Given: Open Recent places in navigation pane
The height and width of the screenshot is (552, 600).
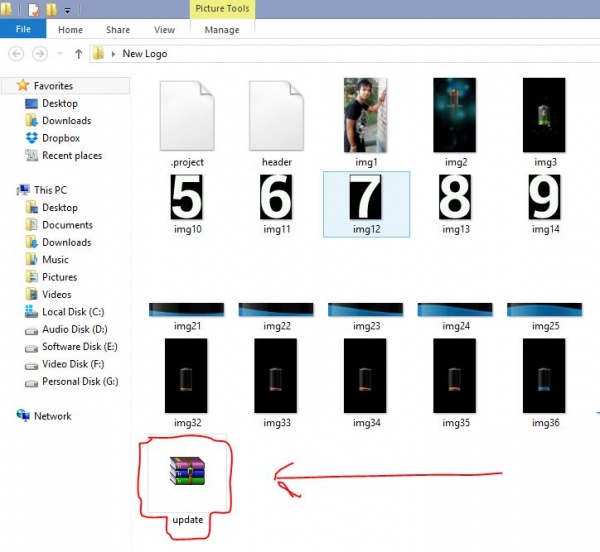Looking at the screenshot, I should point(72,155).
